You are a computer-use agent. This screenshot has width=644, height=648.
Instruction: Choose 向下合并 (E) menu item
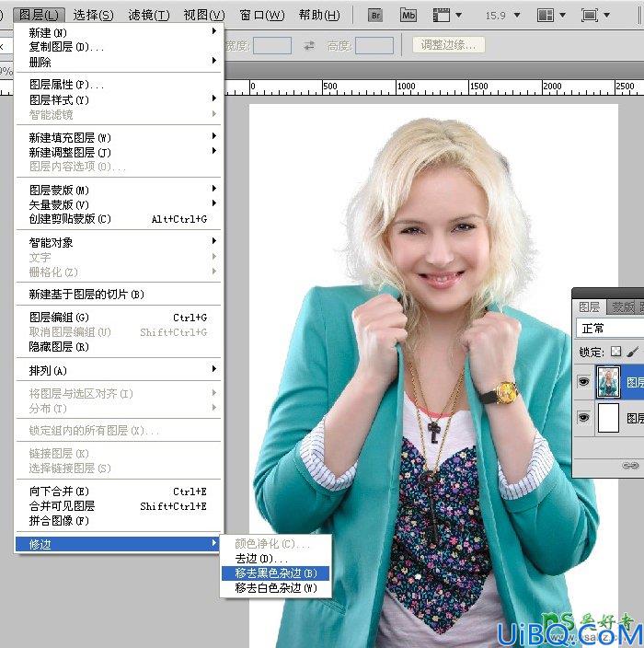[118, 492]
